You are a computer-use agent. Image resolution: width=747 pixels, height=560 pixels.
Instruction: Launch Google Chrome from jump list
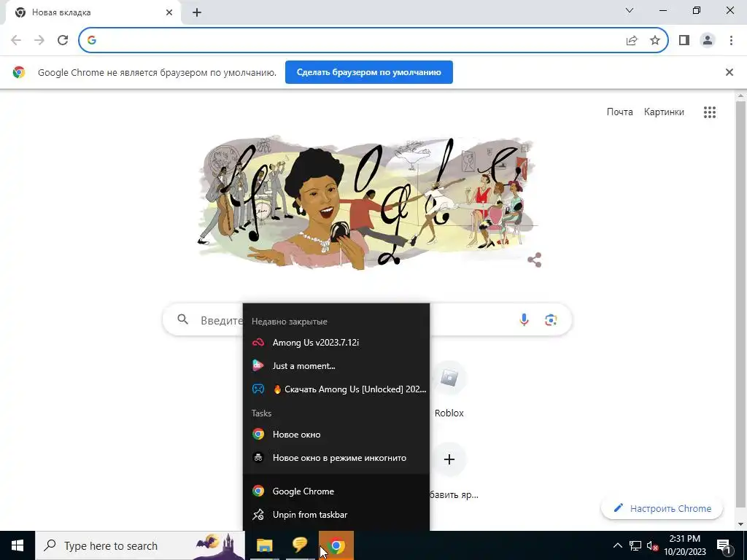tap(336, 491)
